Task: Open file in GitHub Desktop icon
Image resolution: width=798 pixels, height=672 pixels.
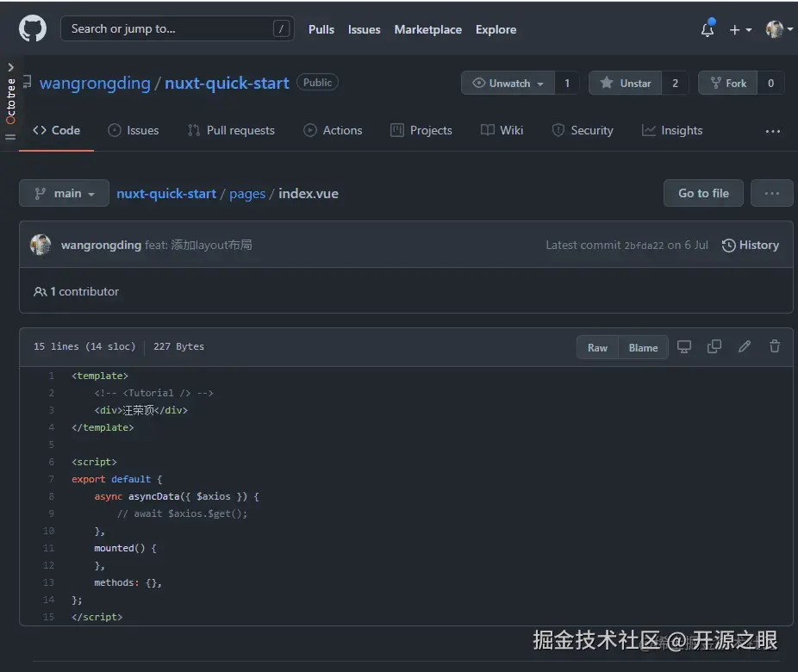Action: tap(684, 347)
